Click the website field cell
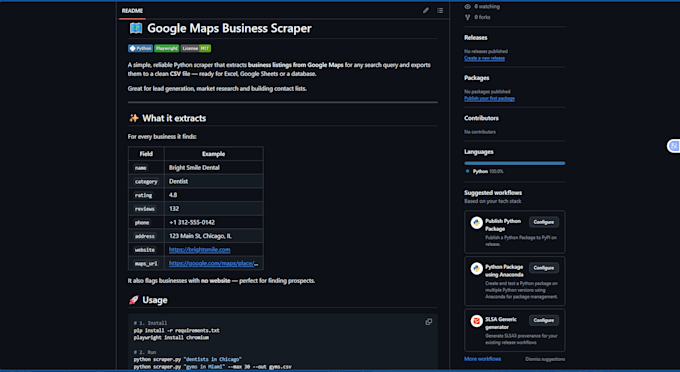Screen dimensions: 680x372 (146, 250)
